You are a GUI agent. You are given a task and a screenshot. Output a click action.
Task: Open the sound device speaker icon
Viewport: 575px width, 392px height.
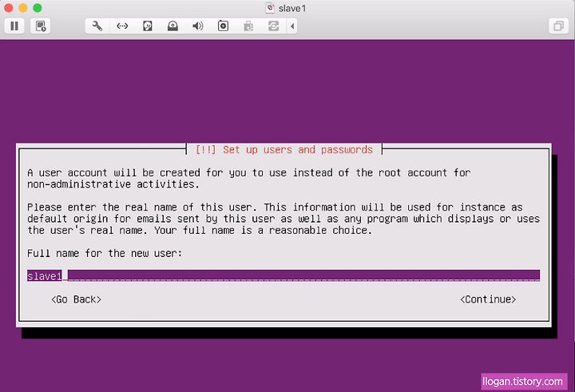coord(198,26)
